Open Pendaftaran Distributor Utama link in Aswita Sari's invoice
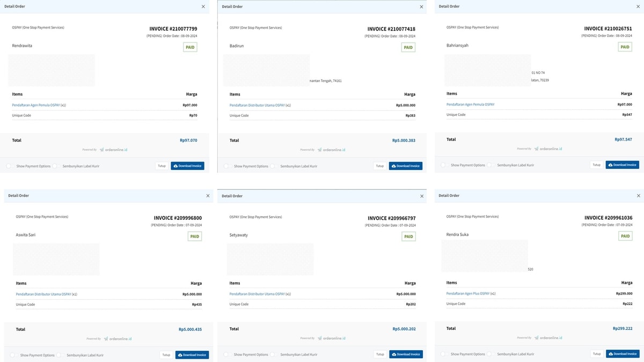The width and height of the screenshot is (644, 362). click(x=43, y=294)
